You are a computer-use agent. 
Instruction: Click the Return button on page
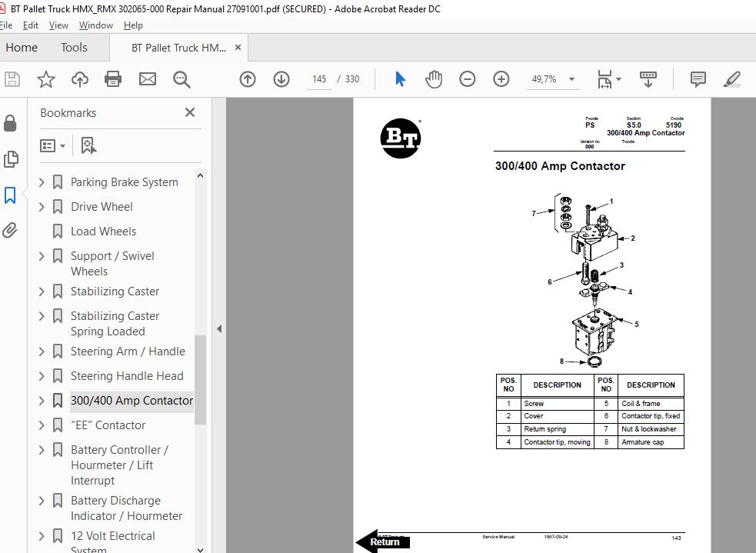383,541
